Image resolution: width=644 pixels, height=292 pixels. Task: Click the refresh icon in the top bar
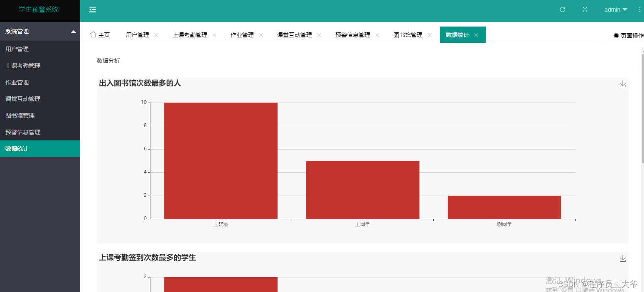562,9
